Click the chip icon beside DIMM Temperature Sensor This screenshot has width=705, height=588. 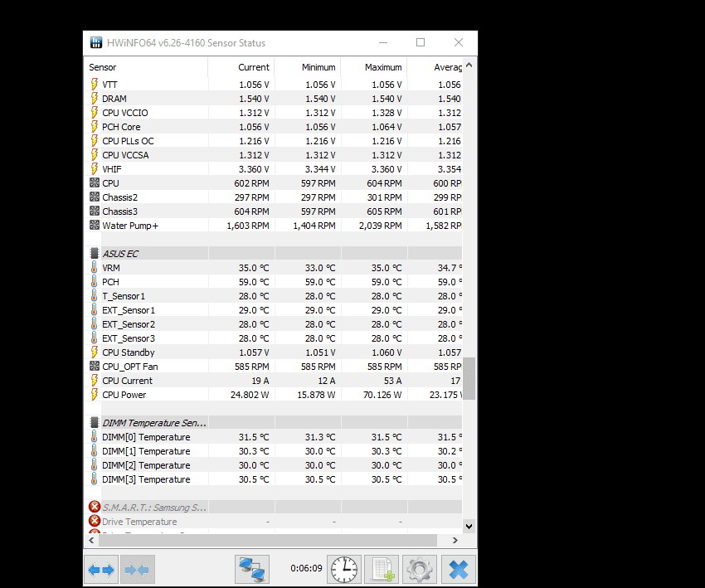[95, 423]
